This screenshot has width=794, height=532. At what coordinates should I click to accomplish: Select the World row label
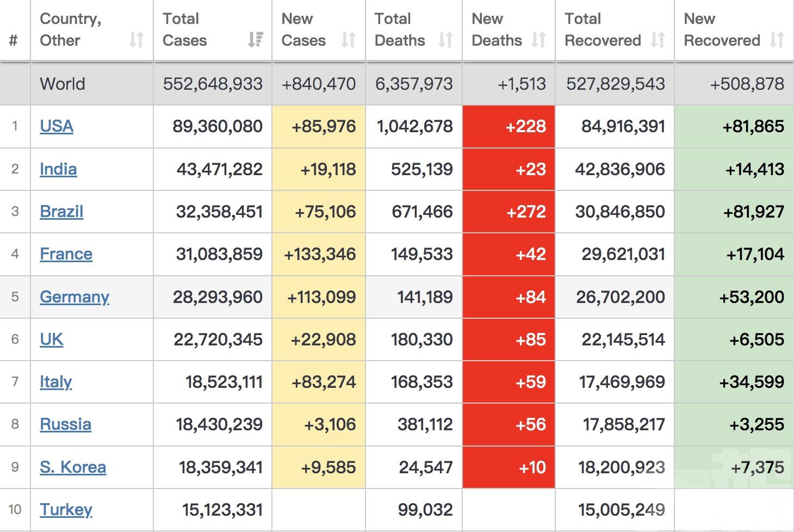coord(63,84)
